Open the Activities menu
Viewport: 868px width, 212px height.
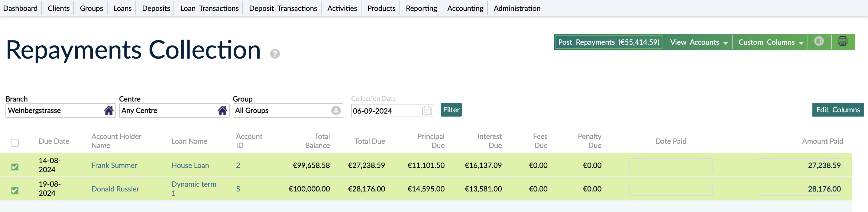(x=342, y=8)
